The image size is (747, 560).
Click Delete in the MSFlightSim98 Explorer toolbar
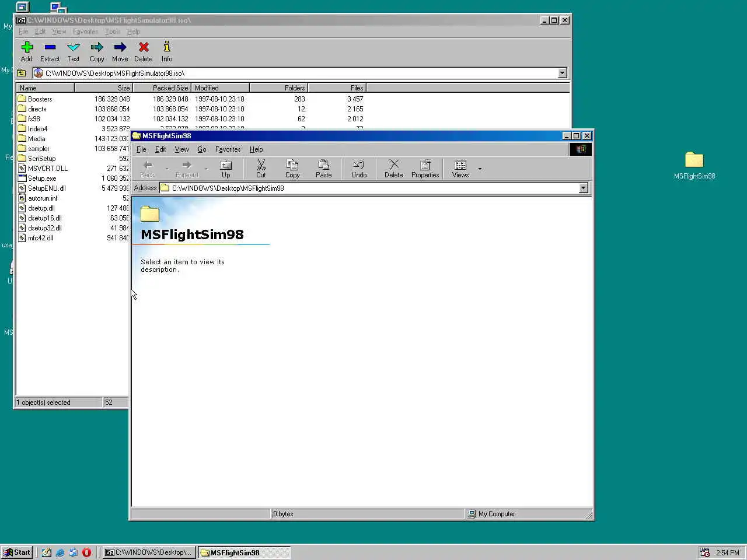pyautogui.click(x=394, y=169)
